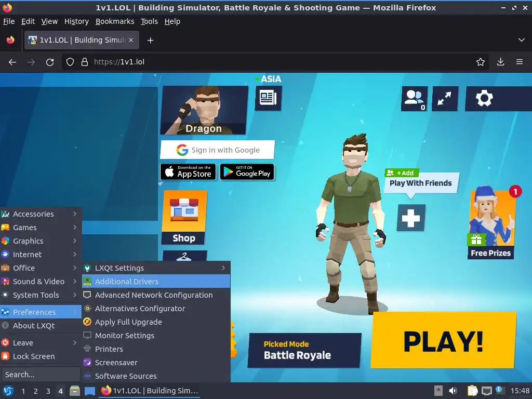Expand the System Tools submenu
532x399 pixels.
41,295
